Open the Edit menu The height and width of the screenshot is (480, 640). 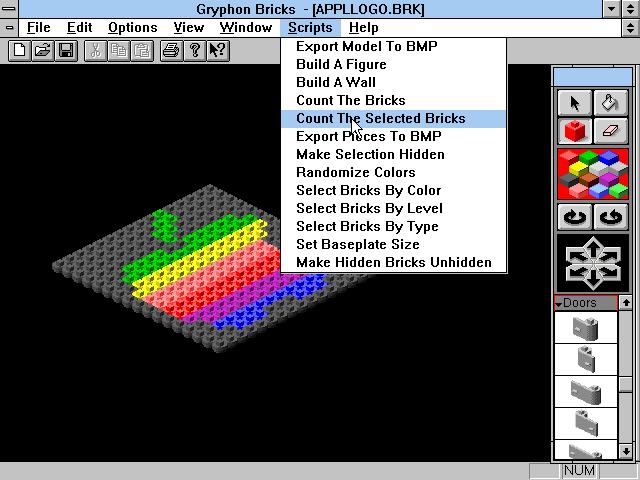point(79,28)
